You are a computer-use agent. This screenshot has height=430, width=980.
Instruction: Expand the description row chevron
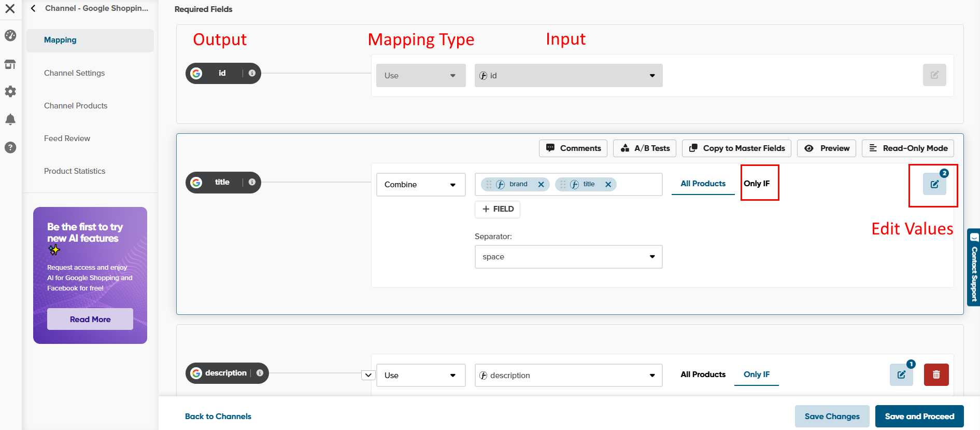(368, 375)
